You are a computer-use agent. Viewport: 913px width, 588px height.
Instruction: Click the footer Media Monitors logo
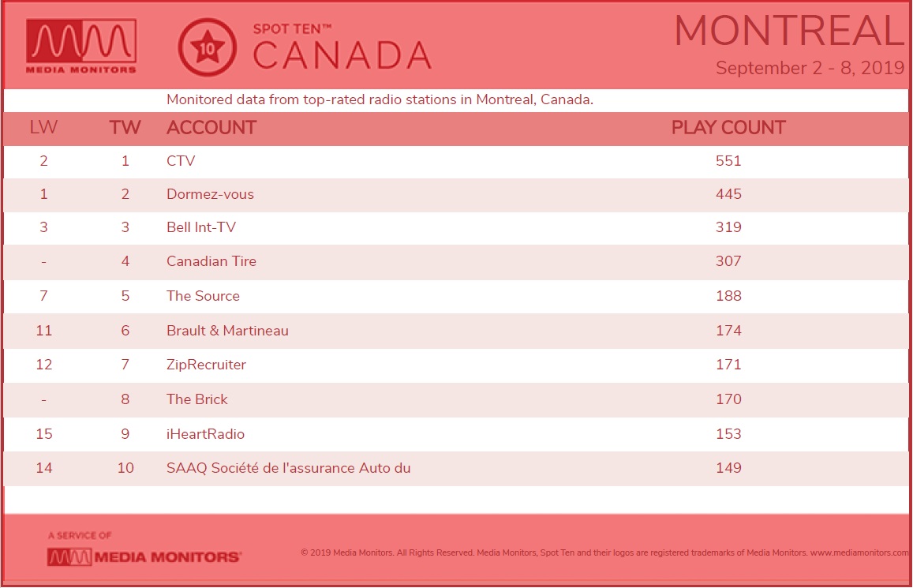(x=144, y=556)
